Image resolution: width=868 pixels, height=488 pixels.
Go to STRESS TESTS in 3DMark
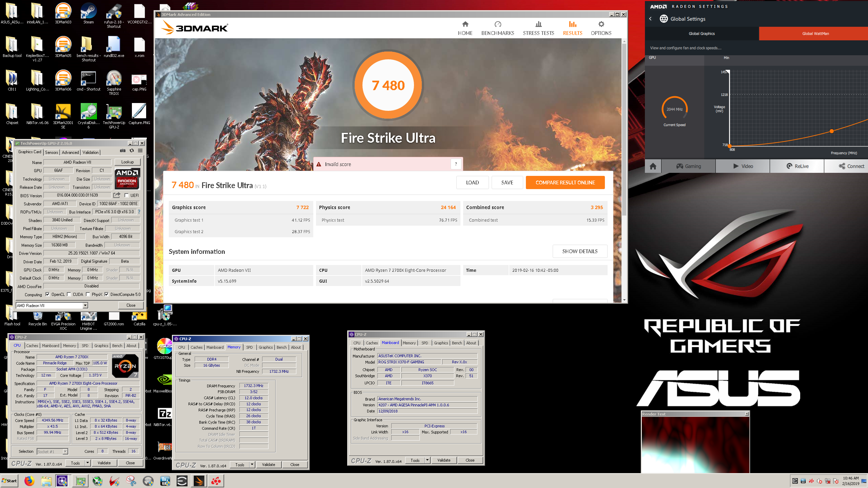coord(538,28)
